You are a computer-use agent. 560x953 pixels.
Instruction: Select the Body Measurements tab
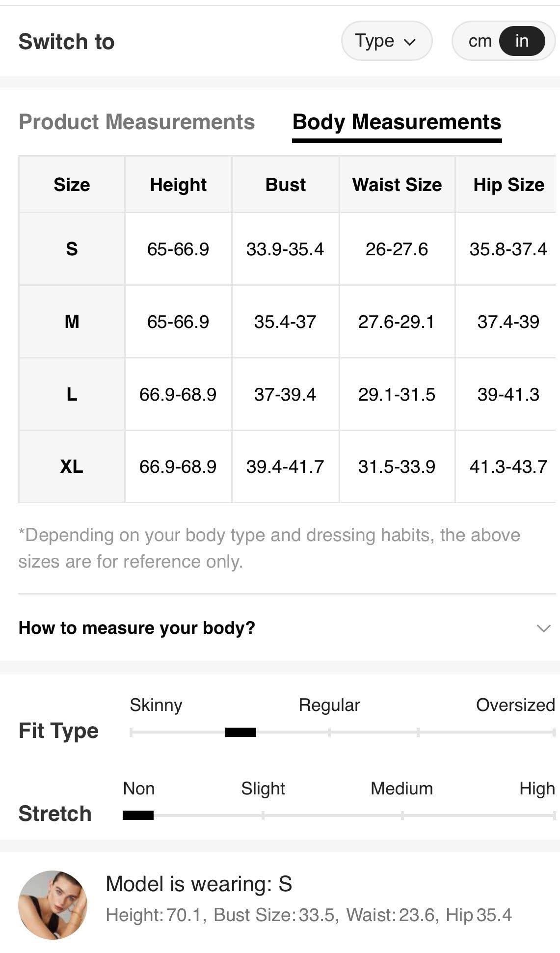coord(397,122)
